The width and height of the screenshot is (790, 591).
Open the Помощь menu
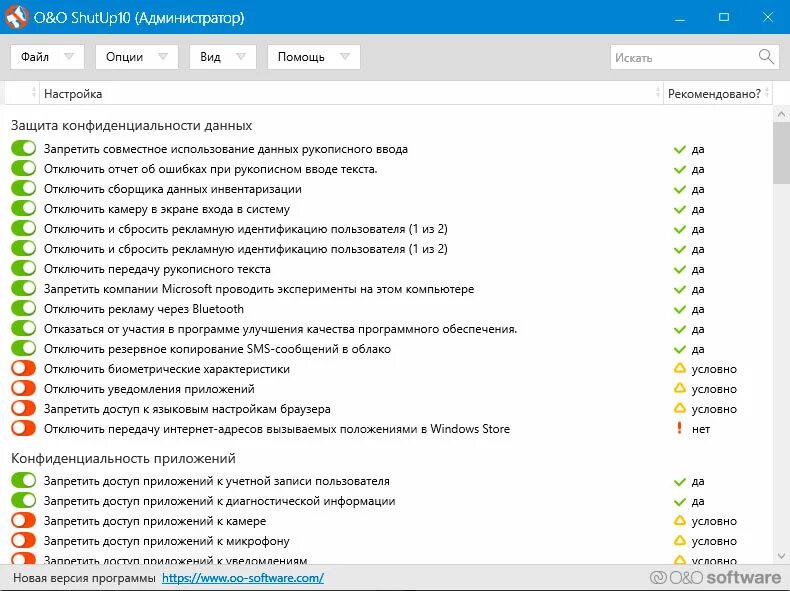point(313,57)
